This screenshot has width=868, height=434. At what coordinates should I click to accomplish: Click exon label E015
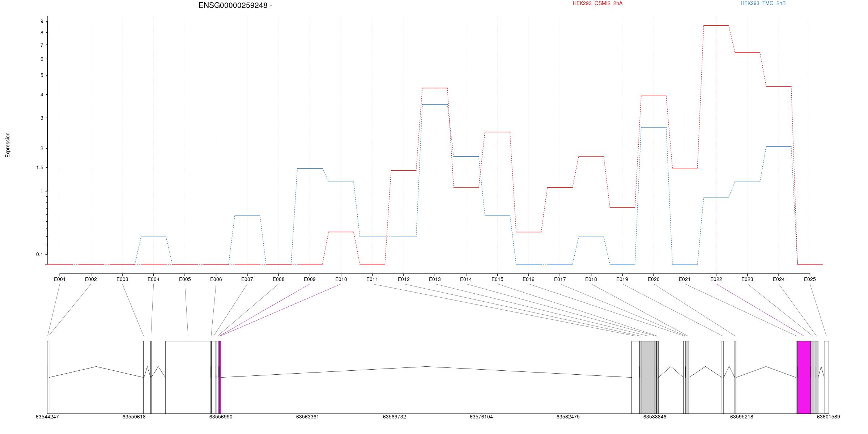coord(497,279)
